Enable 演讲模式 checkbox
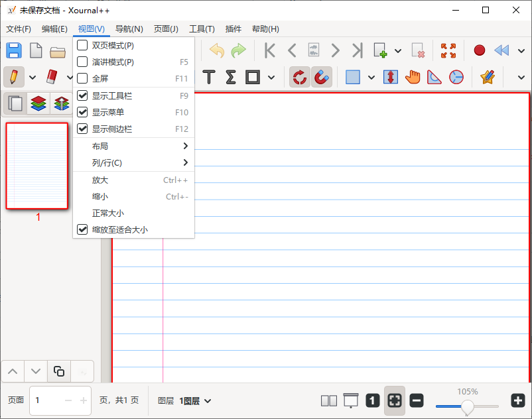532x419 pixels. [x=82, y=62]
